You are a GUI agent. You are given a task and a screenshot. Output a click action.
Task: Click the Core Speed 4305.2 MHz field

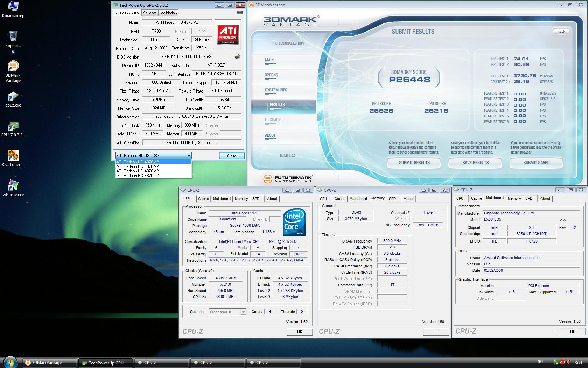[225, 278]
